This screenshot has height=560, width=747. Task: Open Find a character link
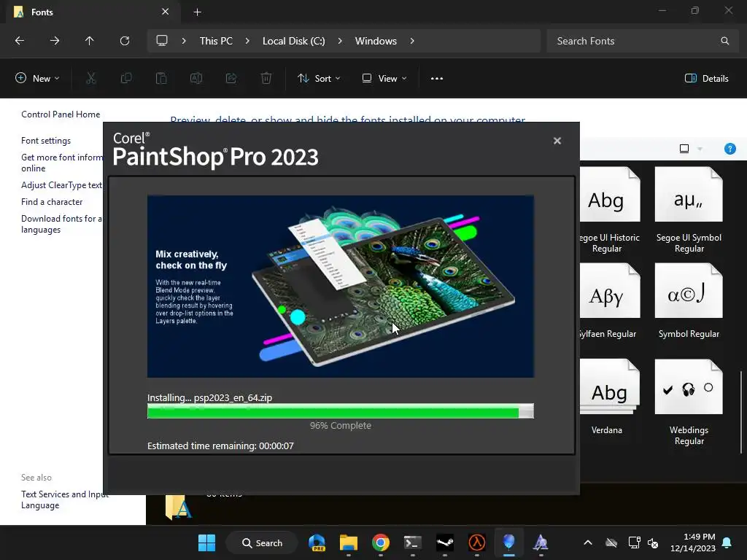52,202
